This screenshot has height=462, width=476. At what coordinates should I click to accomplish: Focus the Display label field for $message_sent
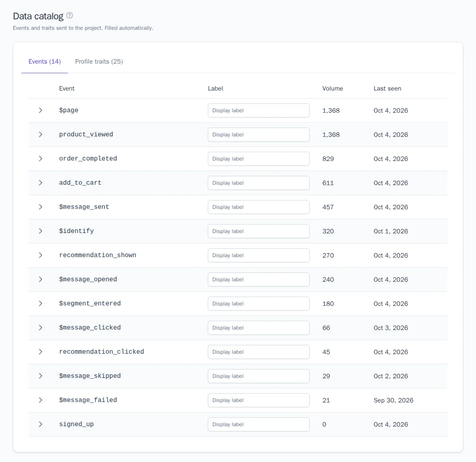pyautogui.click(x=259, y=207)
